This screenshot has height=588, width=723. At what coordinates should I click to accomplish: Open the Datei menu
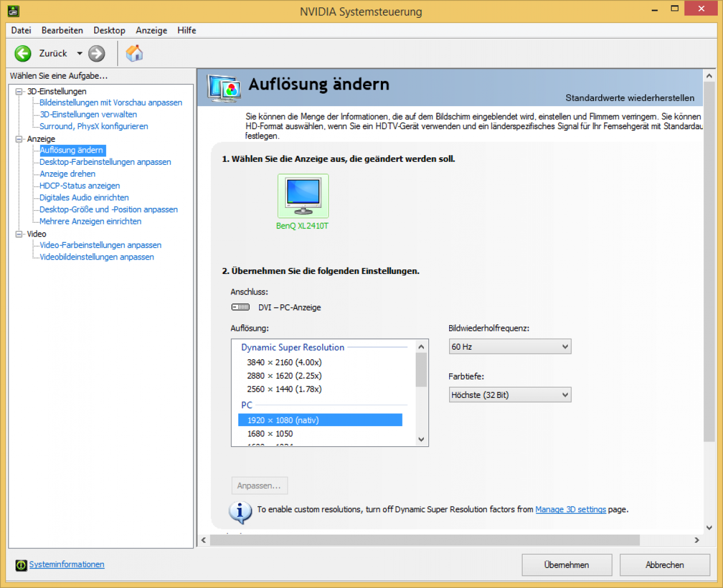[x=21, y=30]
